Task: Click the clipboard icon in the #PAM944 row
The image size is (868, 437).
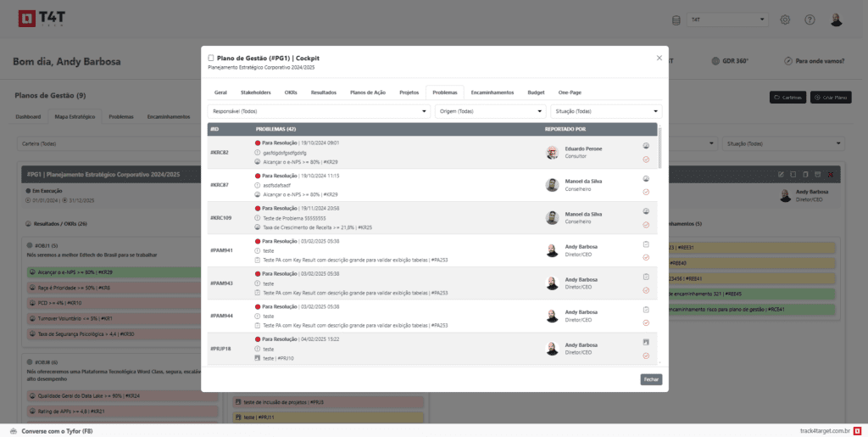Action: [646, 309]
